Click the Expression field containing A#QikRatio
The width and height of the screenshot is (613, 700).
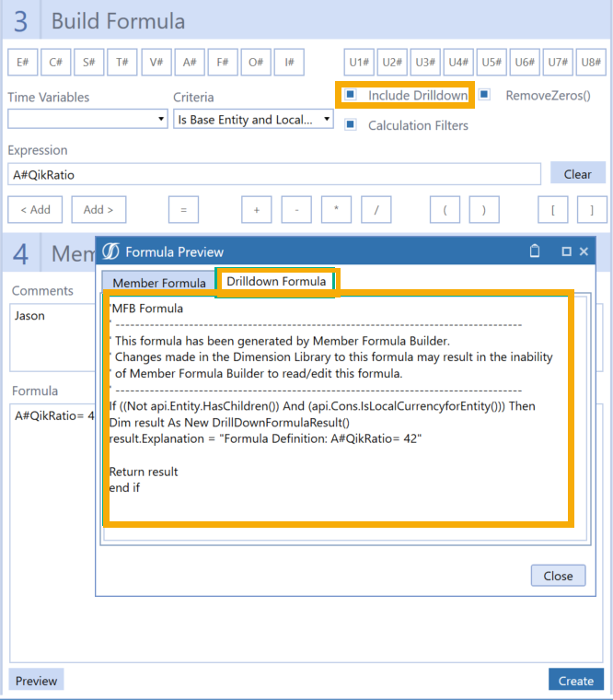(273, 174)
